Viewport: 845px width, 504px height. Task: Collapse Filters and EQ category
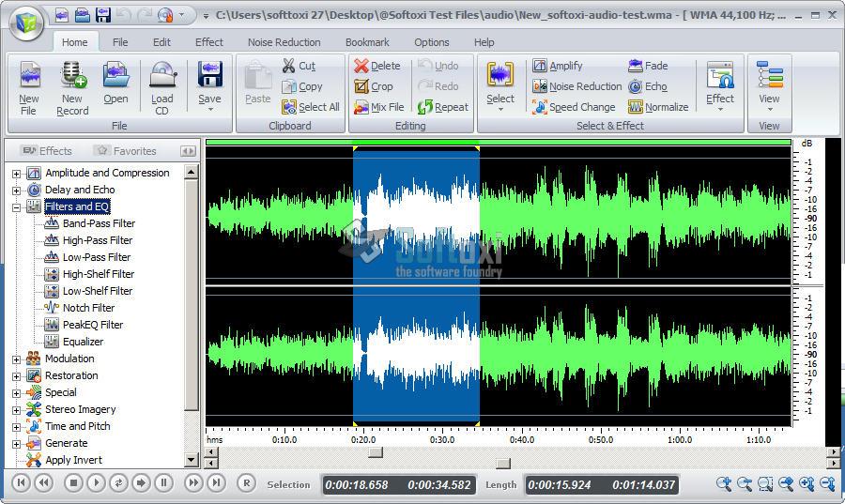point(16,207)
